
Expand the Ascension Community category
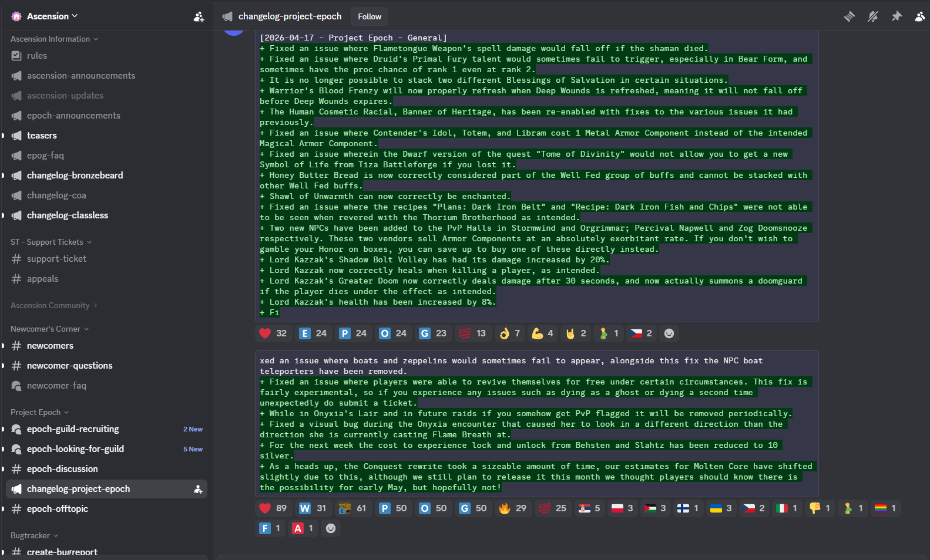(54, 305)
